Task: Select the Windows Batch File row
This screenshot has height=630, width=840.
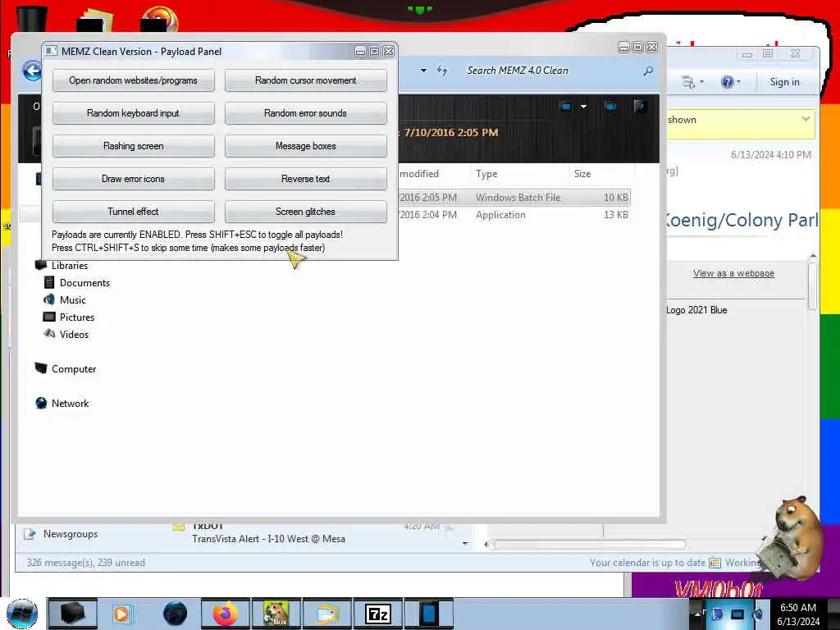Action: (x=514, y=197)
